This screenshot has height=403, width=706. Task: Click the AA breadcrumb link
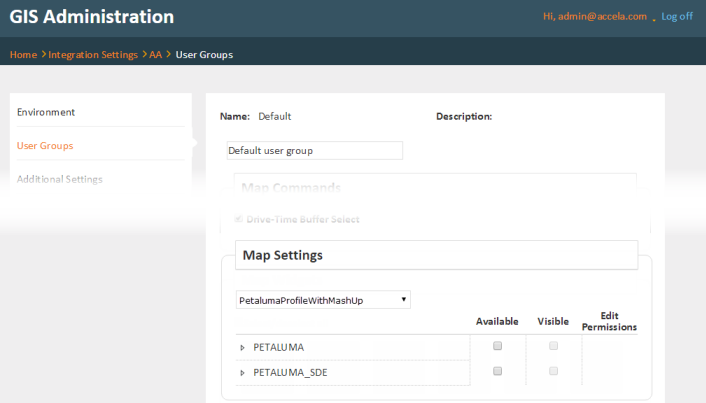point(156,54)
